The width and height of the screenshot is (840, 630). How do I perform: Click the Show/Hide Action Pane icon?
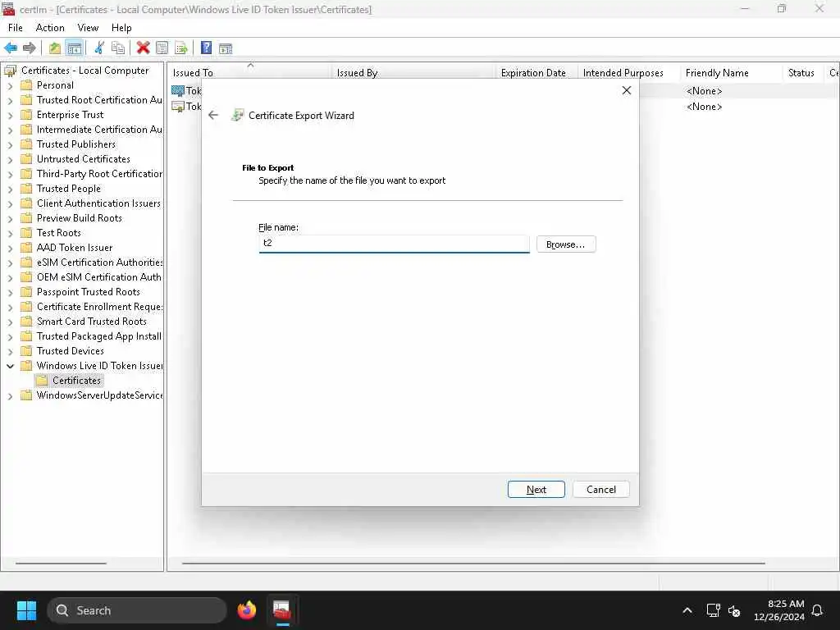226,48
